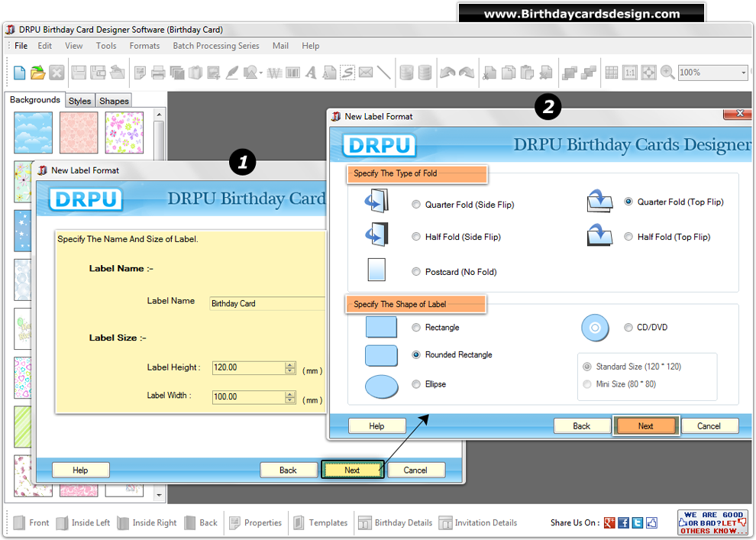Click the Cut scissors toolbar icon

click(489, 73)
